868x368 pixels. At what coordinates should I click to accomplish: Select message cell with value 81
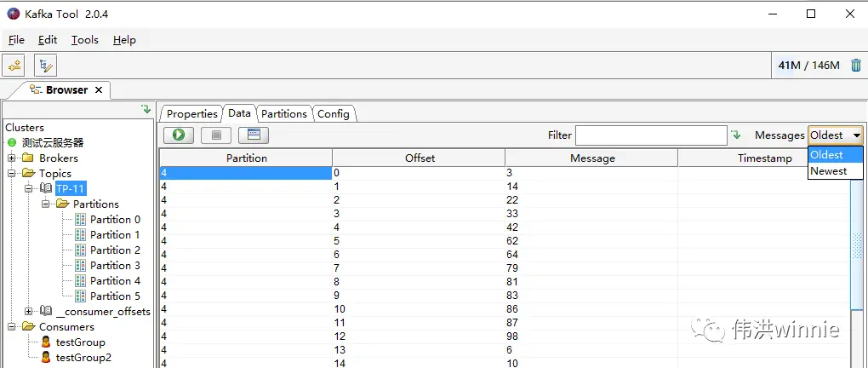tap(591, 282)
